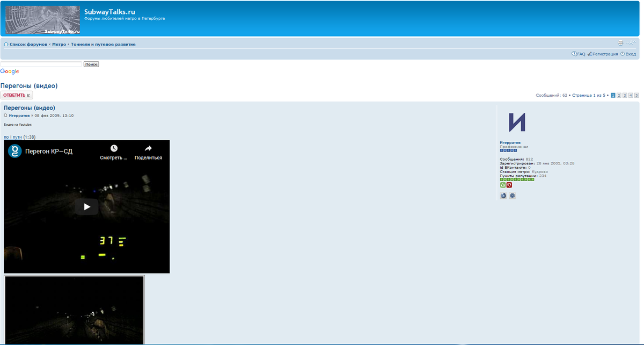Image resolution: width=644 pixels, height=345 pixels.
Task: Click the Станция метро: Кудрово text
Action: pyautogui.click(x=524, y=171)
